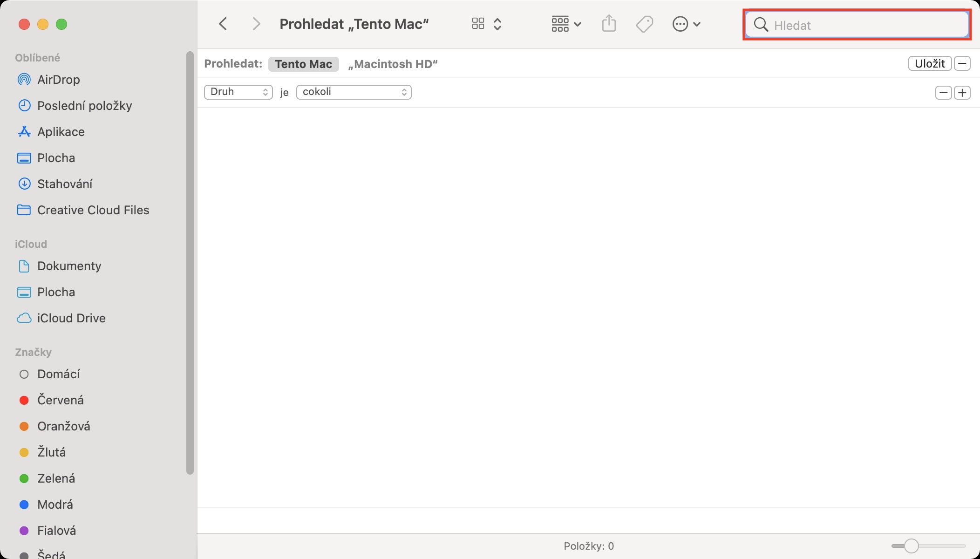Click the Uložit button
The height and width of the screenshot is (559, 980).
pyautogui.click(x=929, y=63)
